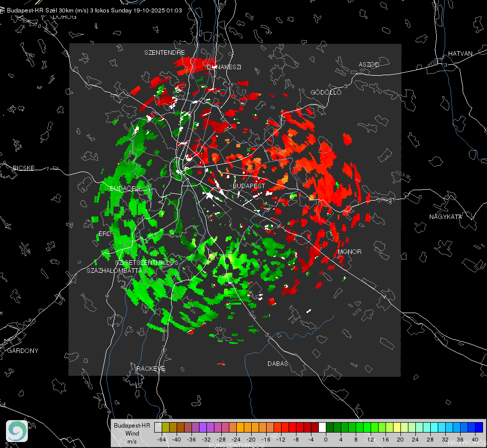Click the DUNAKESZI city label
The width and height of the screenshot is (487, 448).
pyautogui.click(x=224, y=67)
